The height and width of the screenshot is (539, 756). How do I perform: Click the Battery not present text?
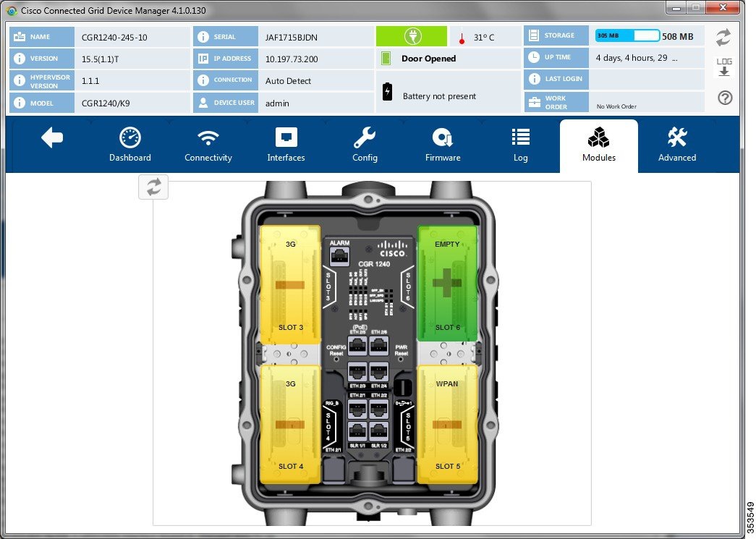pos(439,96)
